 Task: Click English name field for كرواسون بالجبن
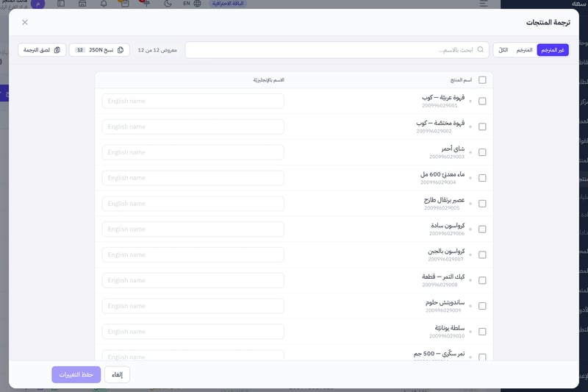tap(193, 254)
